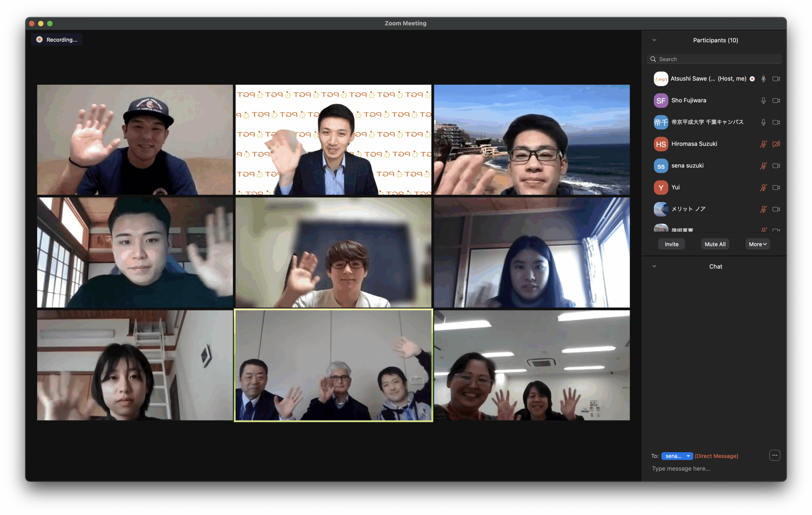Click the Recording indicator dot
812x515 pixels.
coord(39,39)
